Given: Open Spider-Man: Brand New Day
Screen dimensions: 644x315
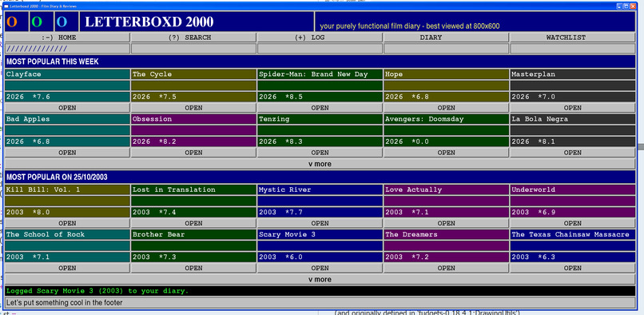Looking at the screenshot, I should coord(320,108).
